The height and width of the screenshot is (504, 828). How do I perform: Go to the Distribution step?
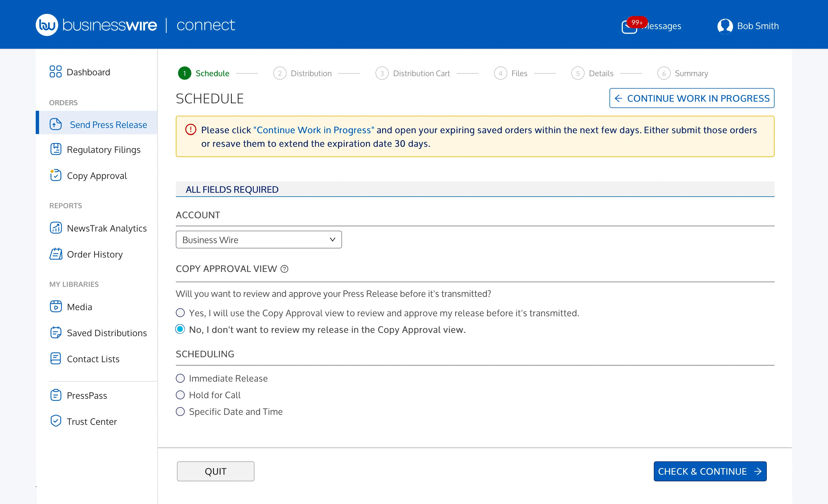[x=302, y=73]
